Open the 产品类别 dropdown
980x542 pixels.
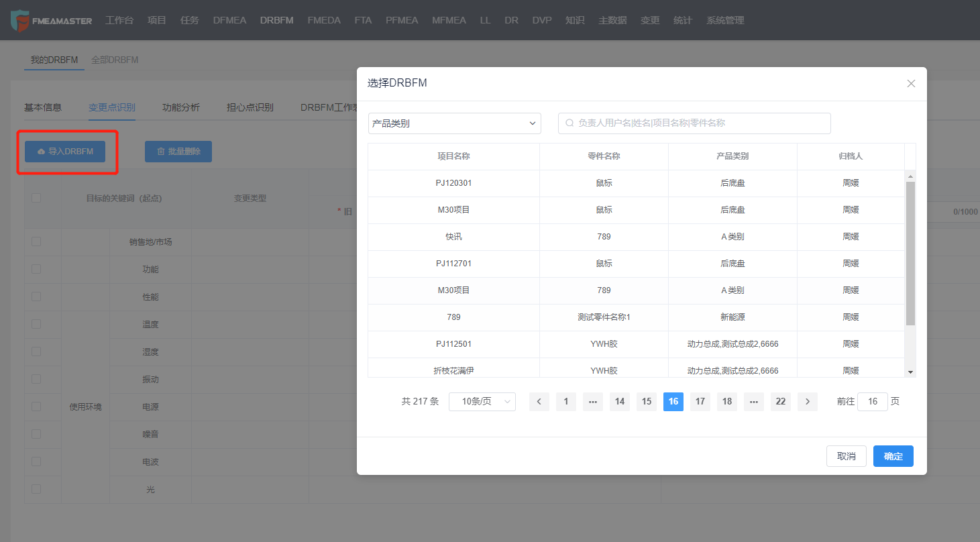coord(455,123)
